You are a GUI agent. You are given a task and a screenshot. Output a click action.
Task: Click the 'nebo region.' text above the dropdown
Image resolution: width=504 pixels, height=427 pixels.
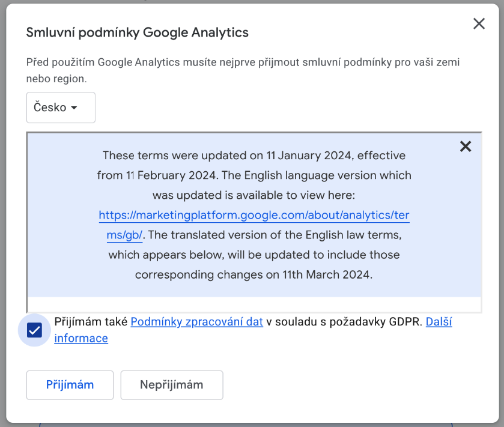(x=56, y=79)
